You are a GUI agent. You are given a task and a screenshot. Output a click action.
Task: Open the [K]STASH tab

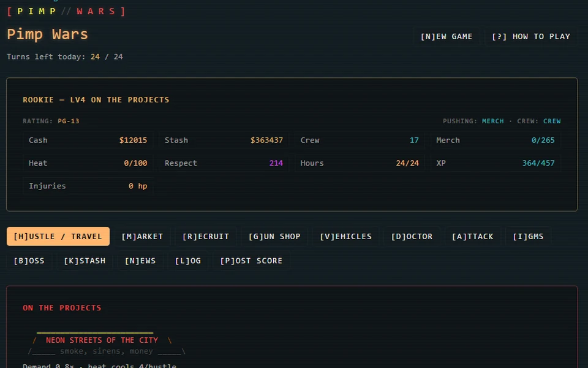pos(85,261)
